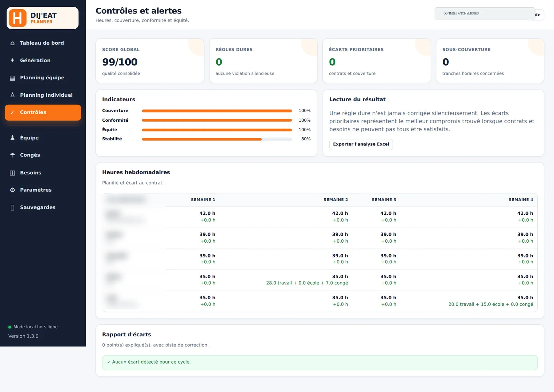Export the analysis with Exporter l'analyse Excel
Screen dimensions: 554x392
click(361, 144)
